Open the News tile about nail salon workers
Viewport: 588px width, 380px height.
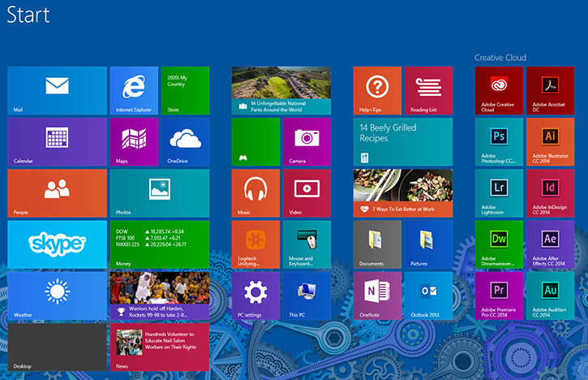pyautogui.click(x=160, y=348)
